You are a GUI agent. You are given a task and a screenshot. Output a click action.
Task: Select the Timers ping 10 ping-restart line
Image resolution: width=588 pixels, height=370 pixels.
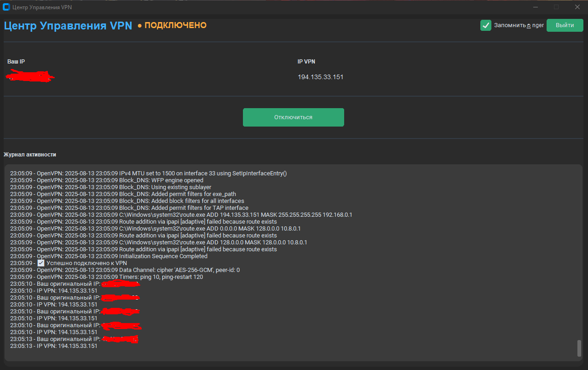[x=107, y=277]
